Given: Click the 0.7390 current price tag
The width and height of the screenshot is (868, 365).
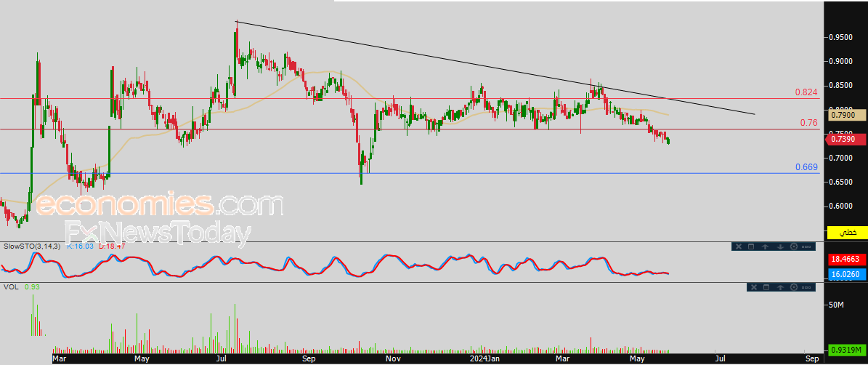Looking at the screenshot, I should [x=845, y=140].
